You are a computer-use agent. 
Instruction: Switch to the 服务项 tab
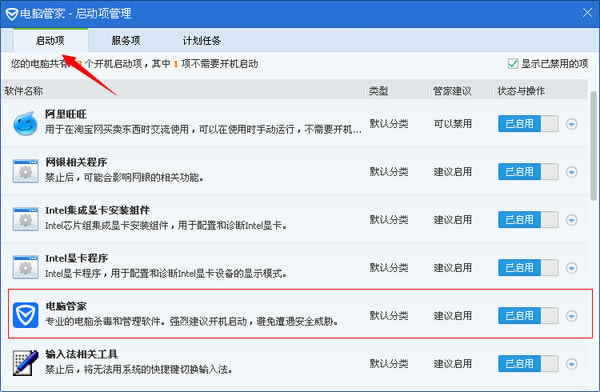[126, 40]
